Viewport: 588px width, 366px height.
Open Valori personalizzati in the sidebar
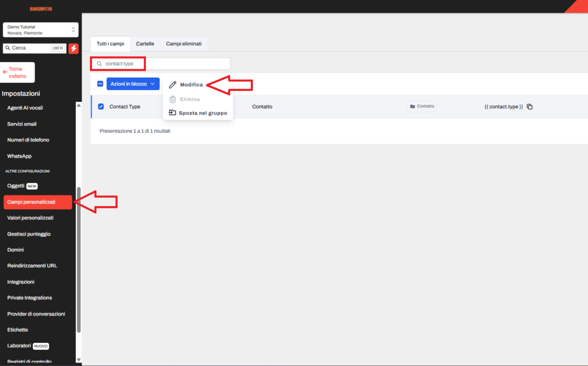(30, 218)
